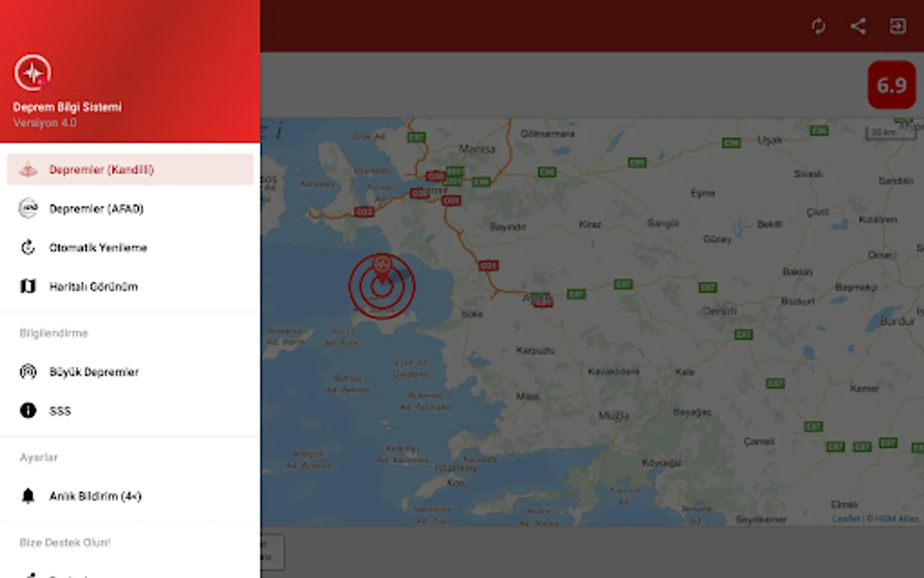
Task: Click the bell notification icon
Action: point(28,496)
